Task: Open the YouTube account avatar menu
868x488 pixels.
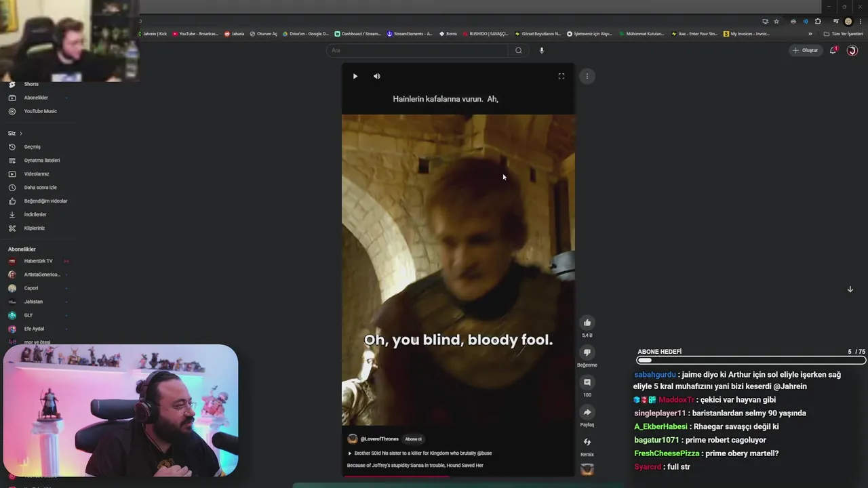Action: [852, 50]
